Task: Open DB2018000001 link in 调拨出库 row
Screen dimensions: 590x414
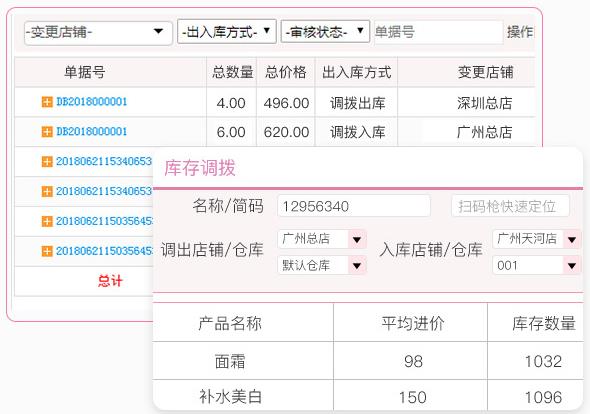Action: coord(91,102)
